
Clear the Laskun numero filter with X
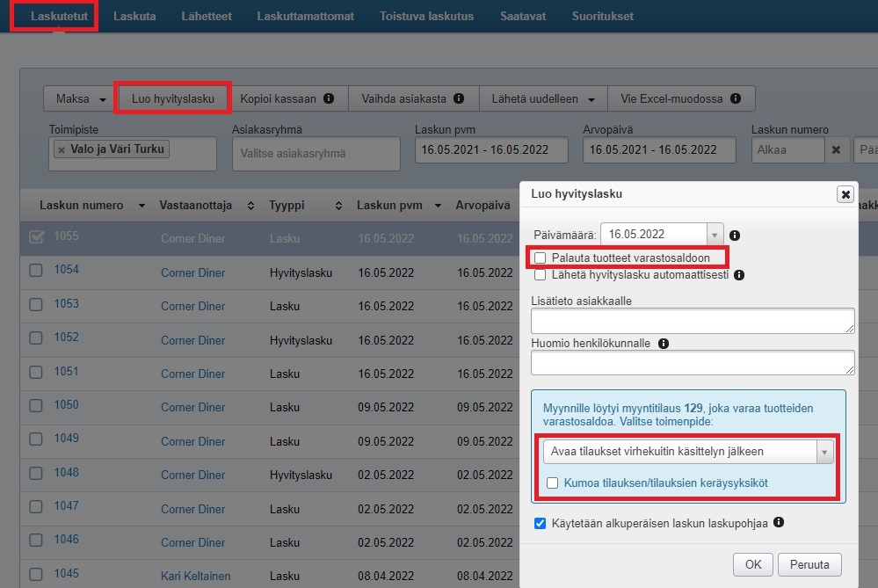point(837,150)
